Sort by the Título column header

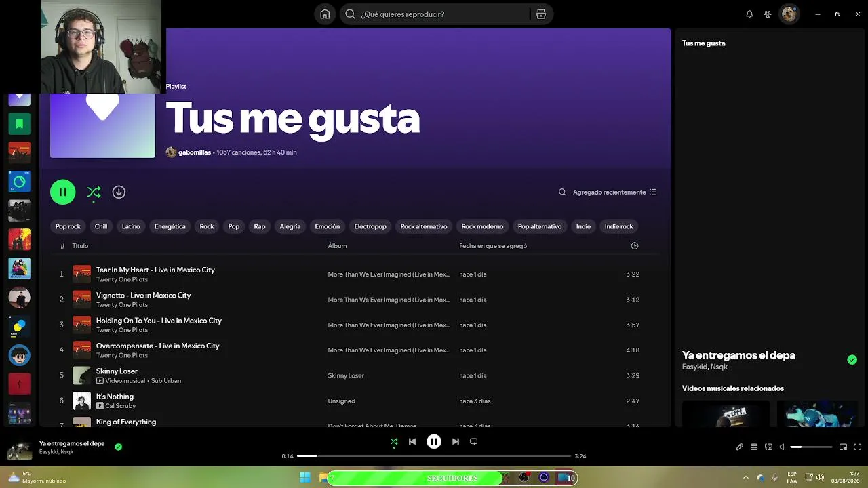point(80,246)
